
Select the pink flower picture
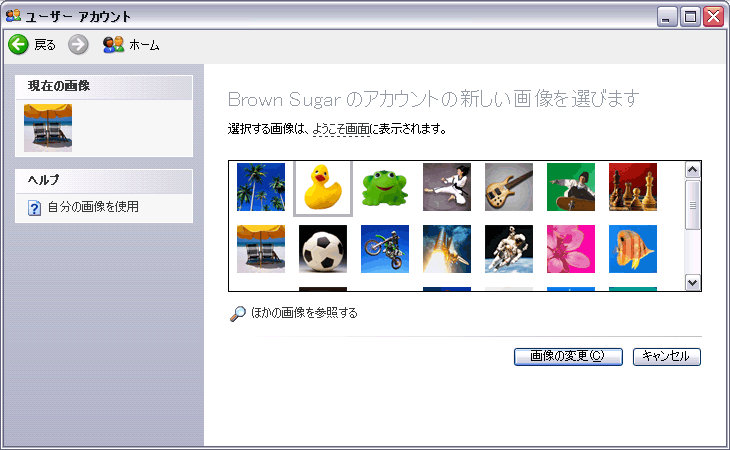coord(570,249)
